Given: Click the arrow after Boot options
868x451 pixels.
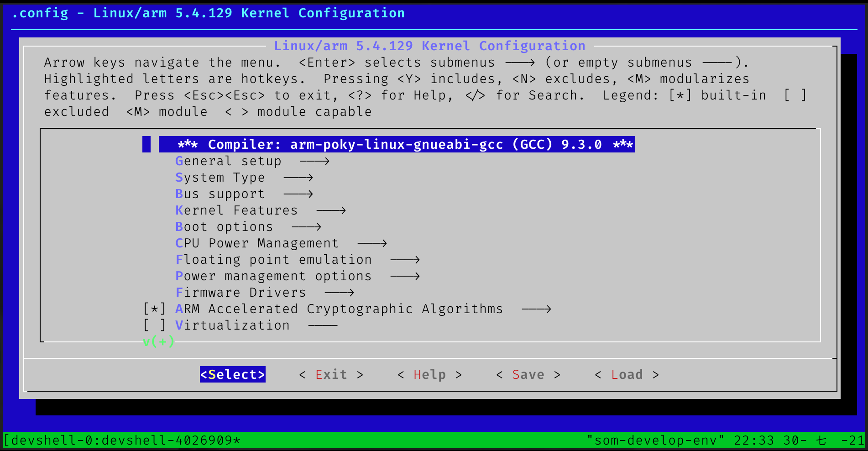Looking at the screenshot, I should click(307, 227).
